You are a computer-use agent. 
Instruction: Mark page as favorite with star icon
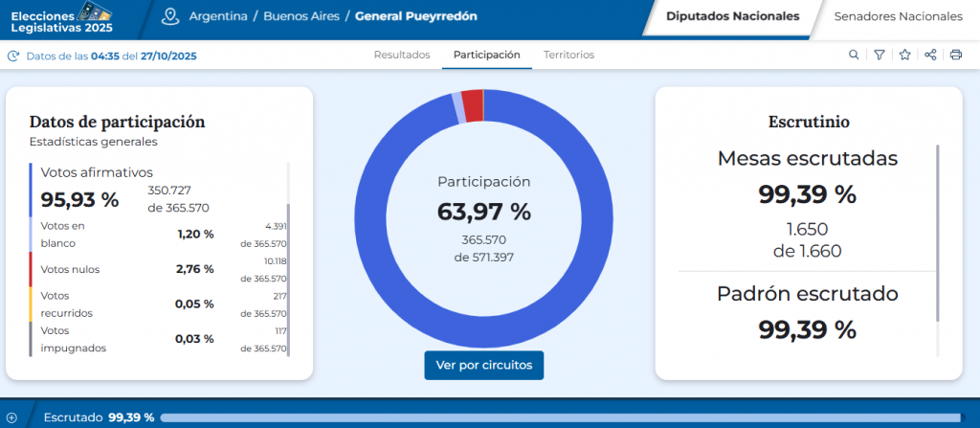[x=904, y=55]
